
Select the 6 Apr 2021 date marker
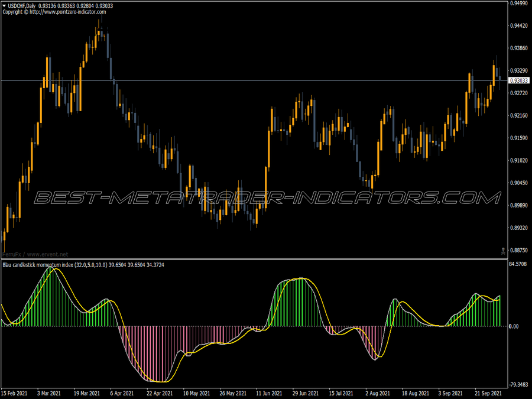click(122, 394)
